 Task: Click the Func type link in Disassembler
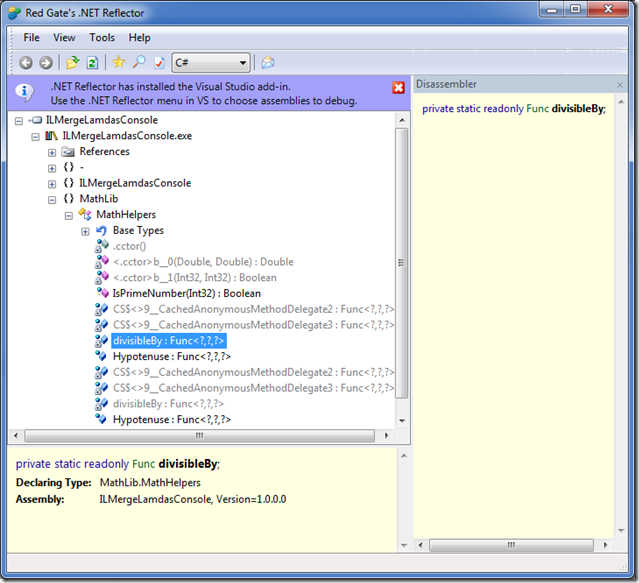pyautogui.click(x=538, y=109)
